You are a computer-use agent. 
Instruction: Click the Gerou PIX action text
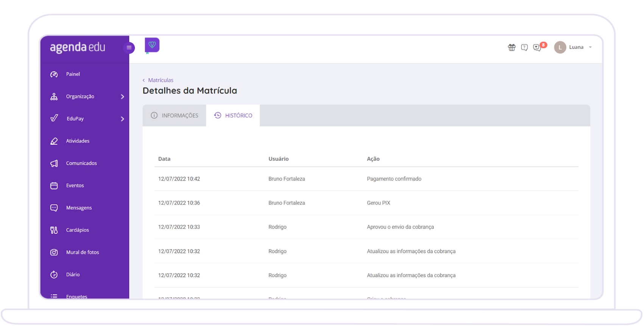(x=379, y=203)
